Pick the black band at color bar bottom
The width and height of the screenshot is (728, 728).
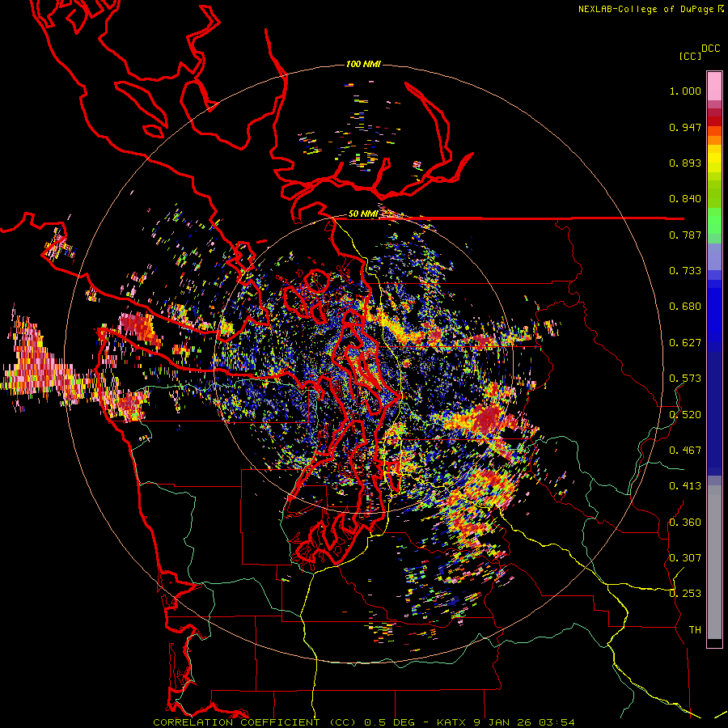714,642
